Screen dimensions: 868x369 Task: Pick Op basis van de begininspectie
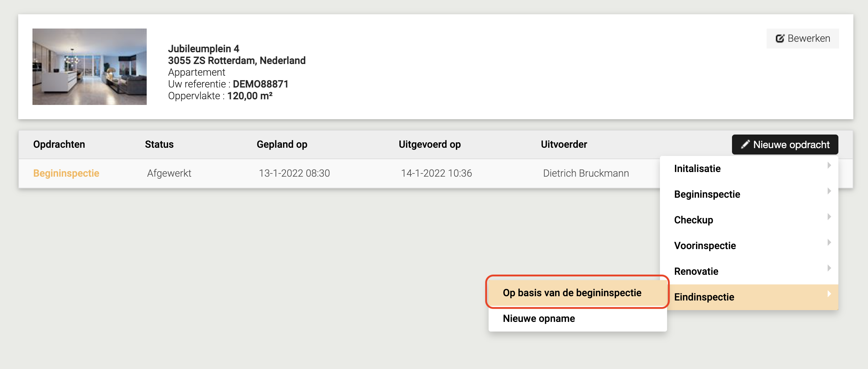point(572,293)
